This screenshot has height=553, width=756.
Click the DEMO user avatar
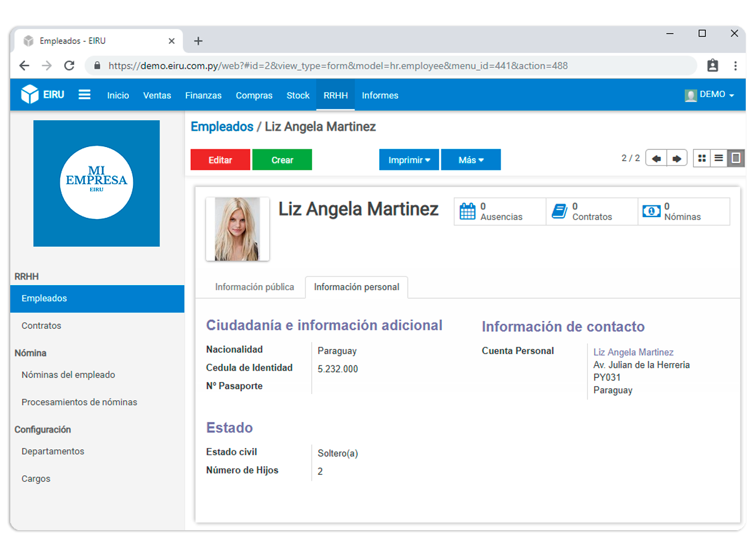pyautogui.click(x=691, y=95)
